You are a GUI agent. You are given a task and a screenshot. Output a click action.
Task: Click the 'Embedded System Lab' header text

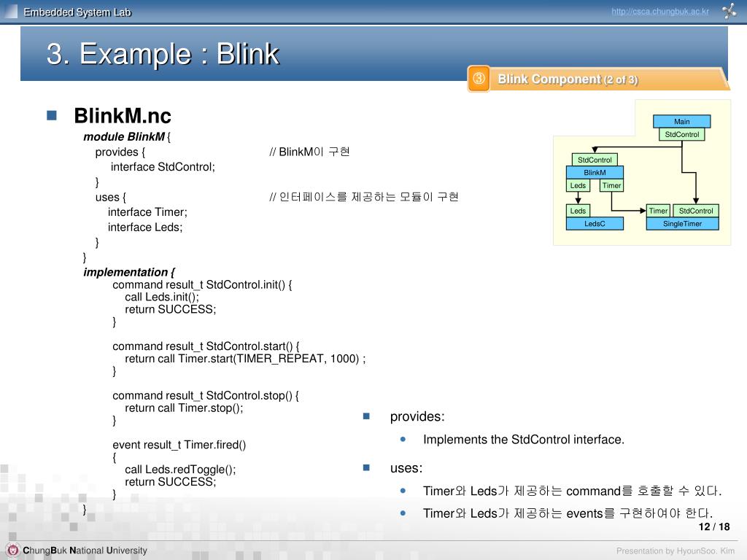point(77,12)
